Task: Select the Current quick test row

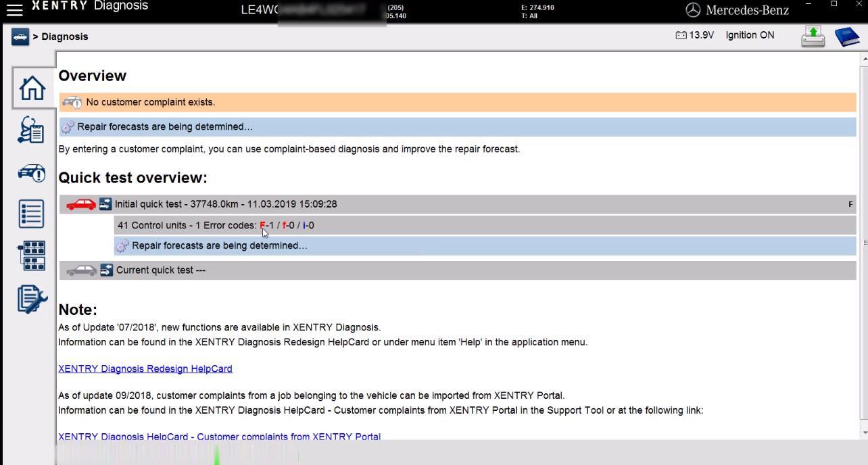Action: click(x=458, y=270)
